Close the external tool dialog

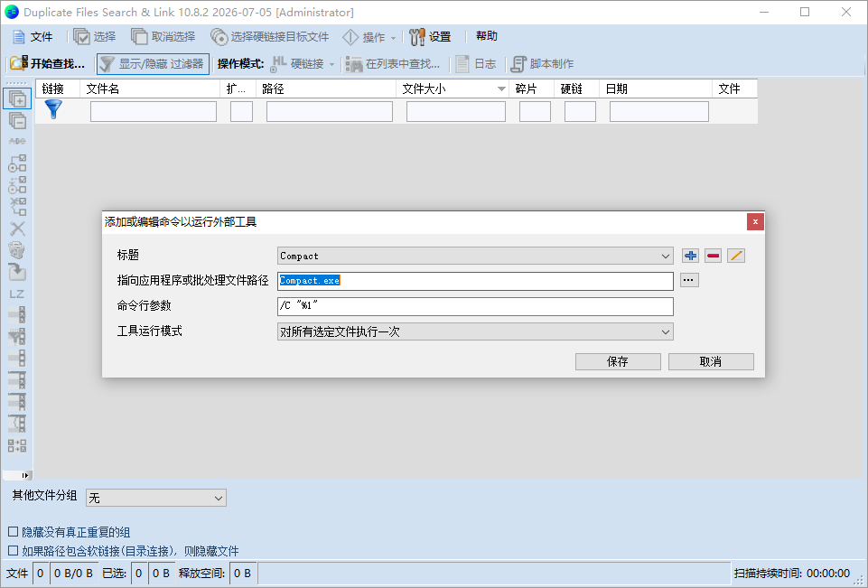pyautogui.click(x=755, y=222)
